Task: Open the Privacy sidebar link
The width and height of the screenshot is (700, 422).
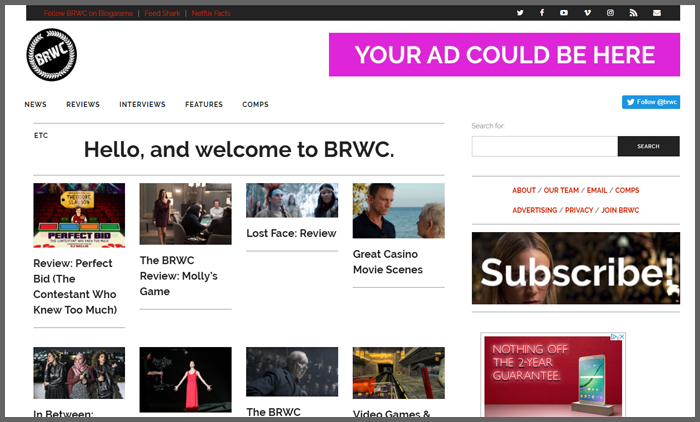Action: 579,210
